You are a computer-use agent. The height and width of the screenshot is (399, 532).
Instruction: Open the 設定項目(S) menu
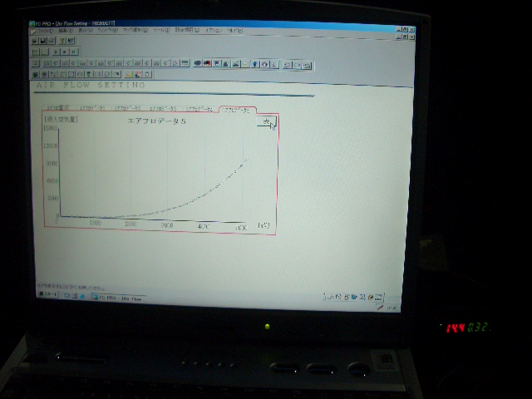tap(187, 30)
